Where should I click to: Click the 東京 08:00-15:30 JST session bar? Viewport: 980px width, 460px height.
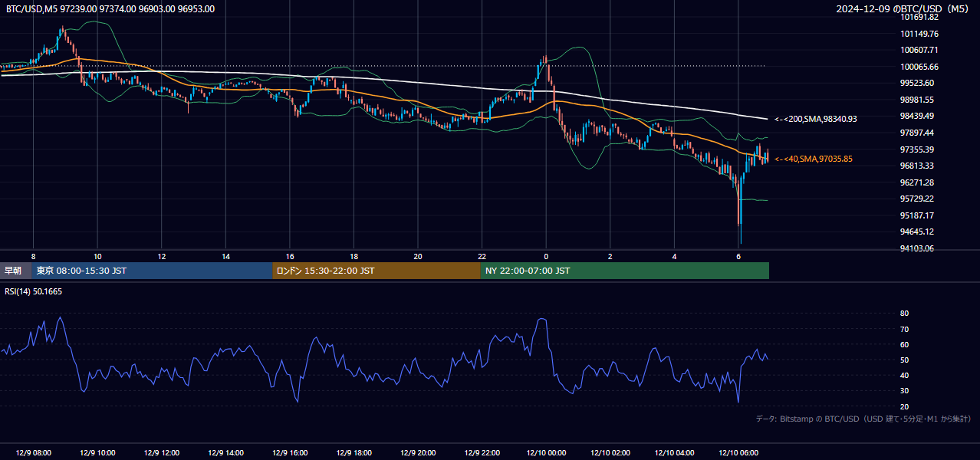152,271
